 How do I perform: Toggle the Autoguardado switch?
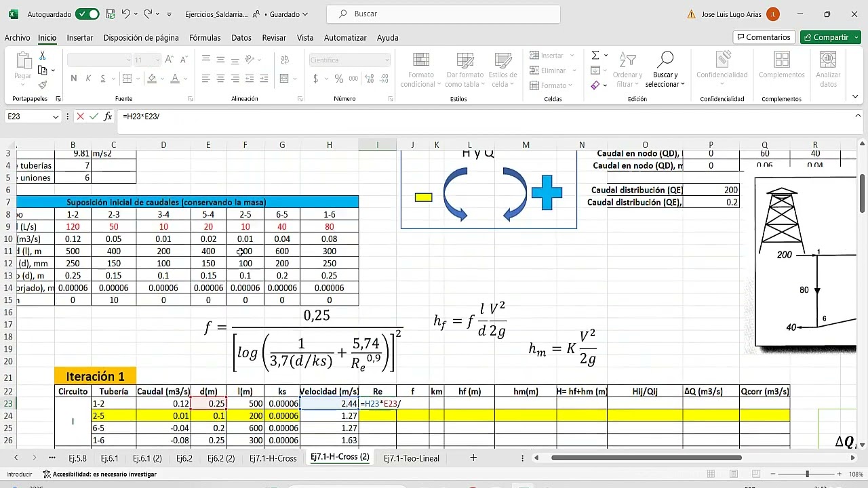click(x=87, y=14)
